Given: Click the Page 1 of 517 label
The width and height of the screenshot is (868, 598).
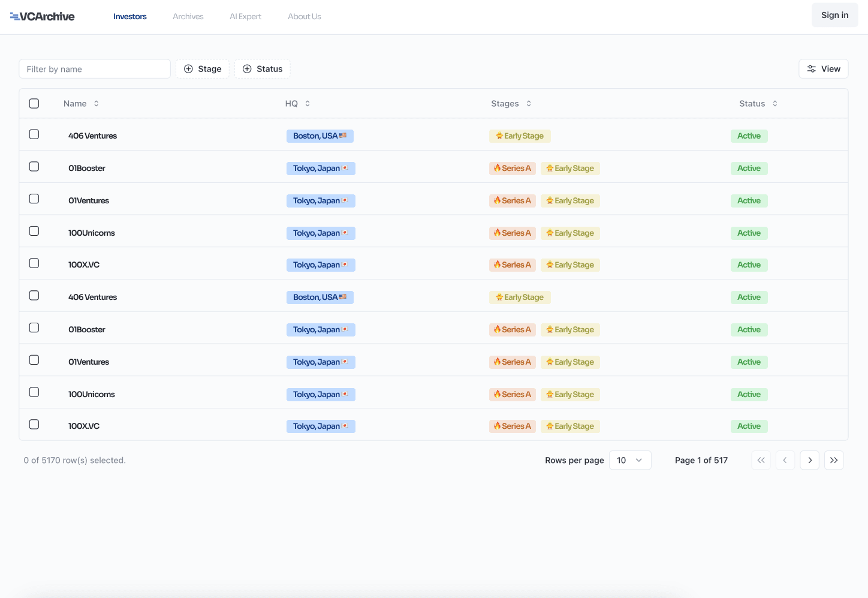Looking at the screenshot, I should [701, 461].
